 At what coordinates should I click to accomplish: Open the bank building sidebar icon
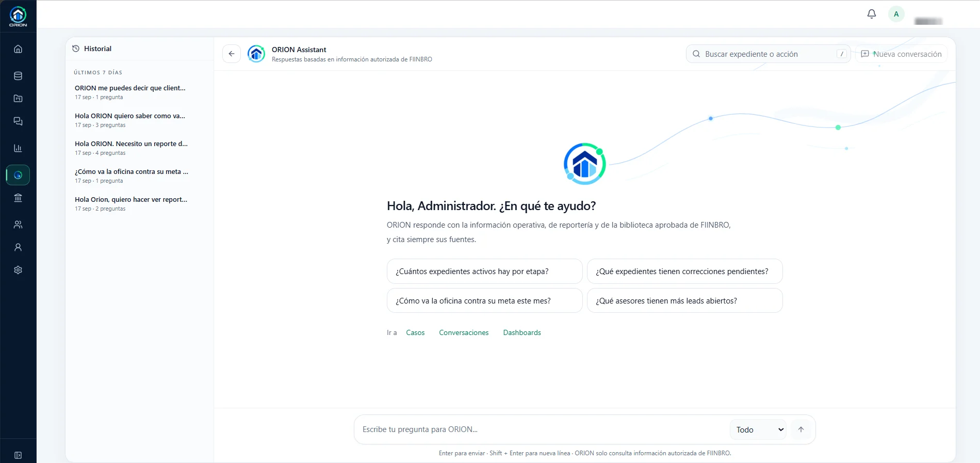(x=18, y=198)
